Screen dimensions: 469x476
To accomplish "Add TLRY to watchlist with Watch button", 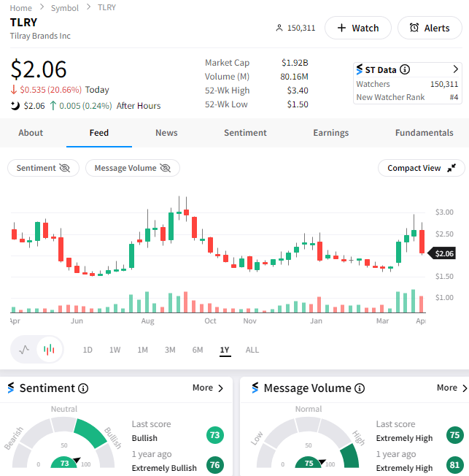I will coord(358,28).
